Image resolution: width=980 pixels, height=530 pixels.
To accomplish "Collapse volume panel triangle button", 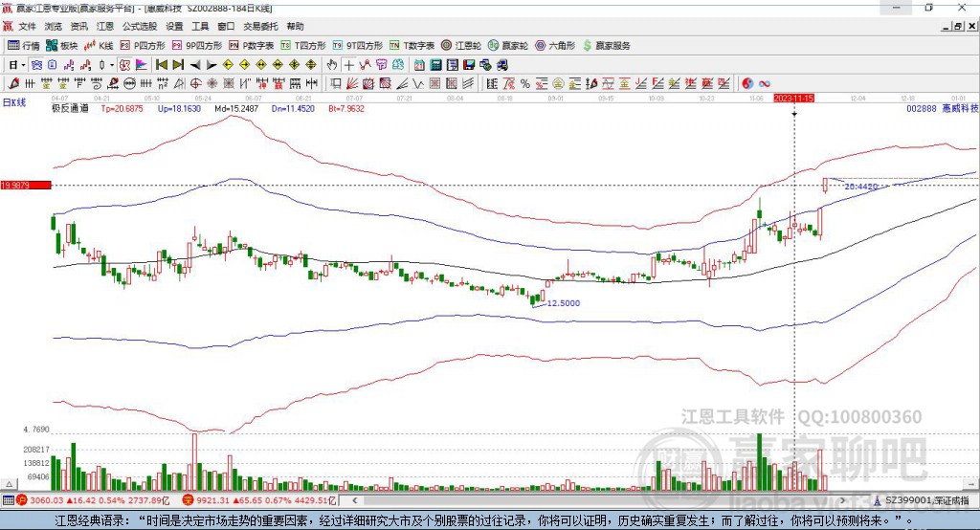I will pyautogui.click(x=9, y=484).
